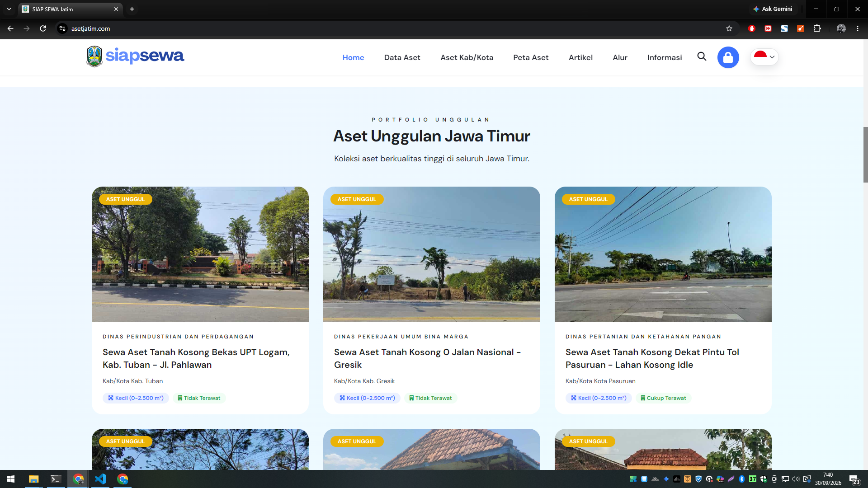Viewport: 868px width, 488px height.
Task: Click the Gresik asset photo thumbnail
Action: (432, 254)
